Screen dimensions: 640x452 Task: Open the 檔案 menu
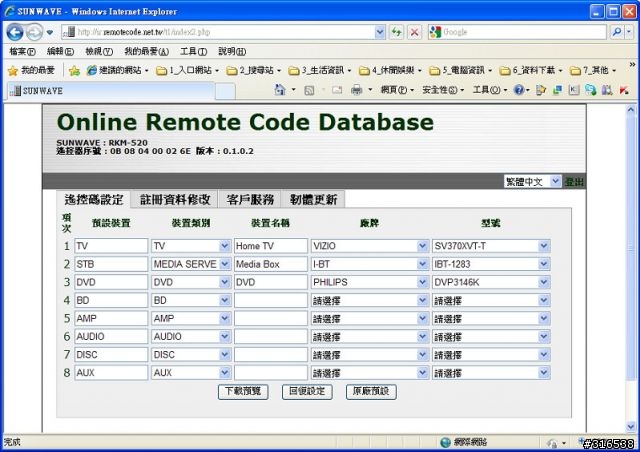coord(22,51)
